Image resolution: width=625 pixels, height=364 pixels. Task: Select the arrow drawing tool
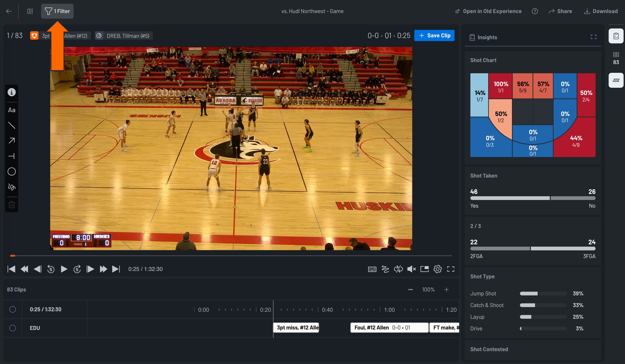pyautogui.click(x=12, y=140)
